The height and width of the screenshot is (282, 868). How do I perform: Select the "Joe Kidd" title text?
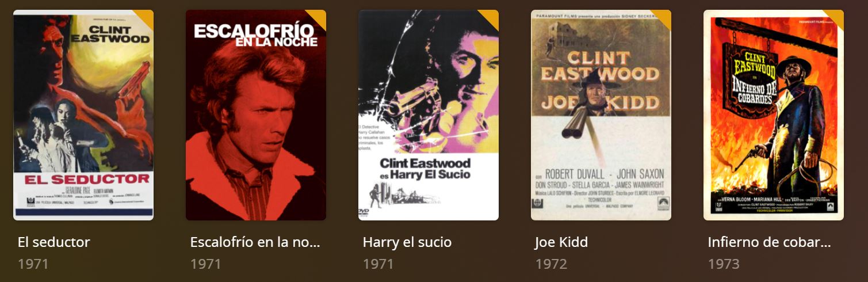(561, 242)
